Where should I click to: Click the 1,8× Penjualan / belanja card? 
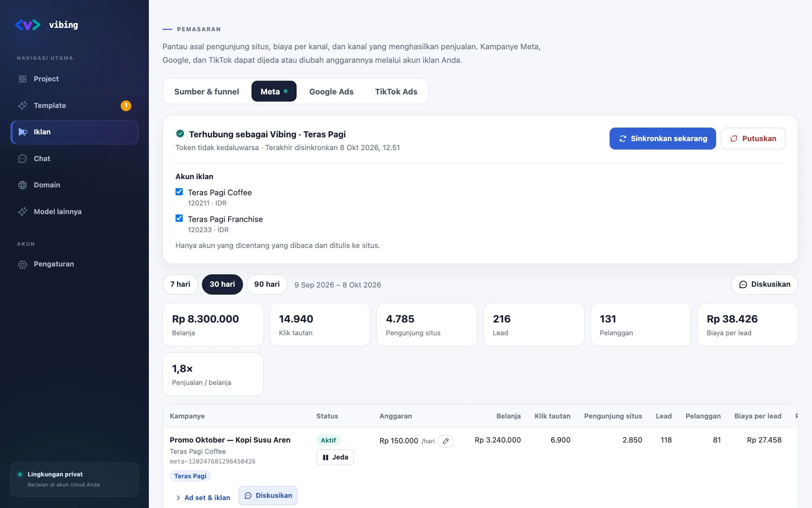[213, 374]
